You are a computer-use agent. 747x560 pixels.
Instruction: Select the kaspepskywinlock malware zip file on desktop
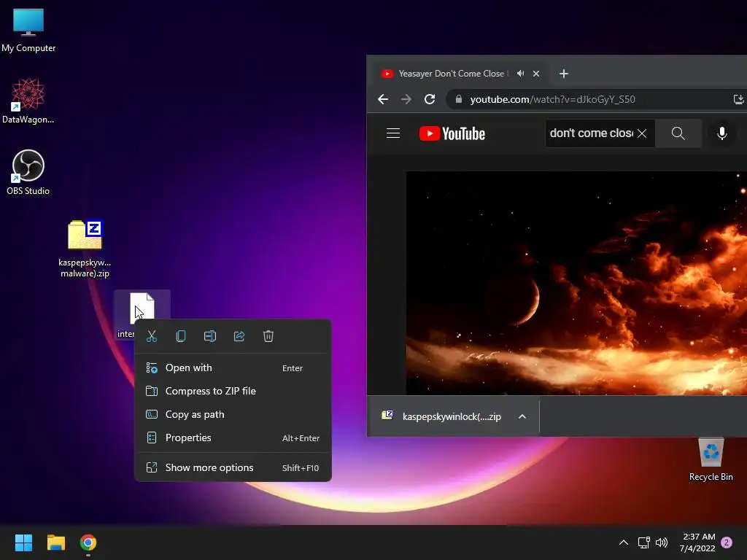(85, 249)
